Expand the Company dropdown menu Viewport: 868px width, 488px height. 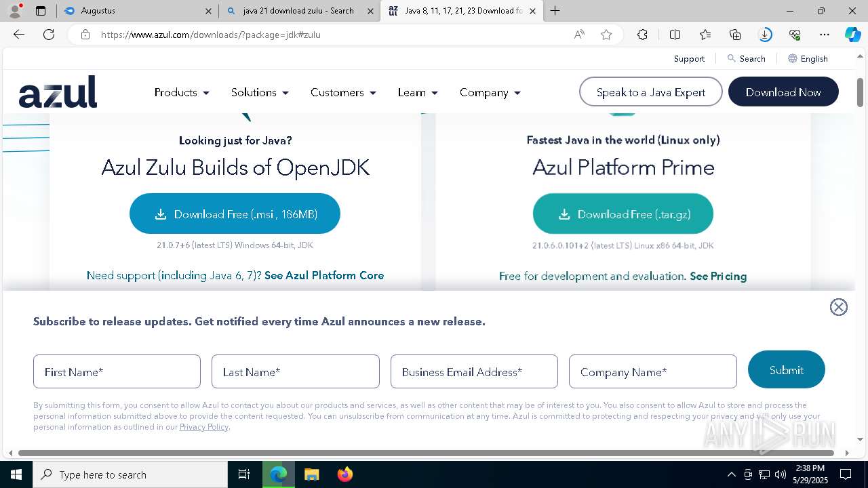[490, 92]
